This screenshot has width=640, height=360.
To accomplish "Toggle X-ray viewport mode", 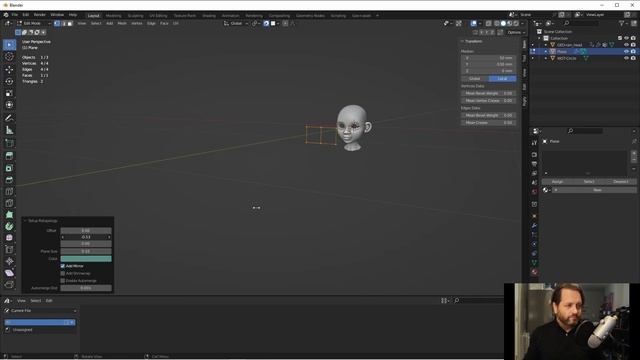I will (x=489, y=23).
